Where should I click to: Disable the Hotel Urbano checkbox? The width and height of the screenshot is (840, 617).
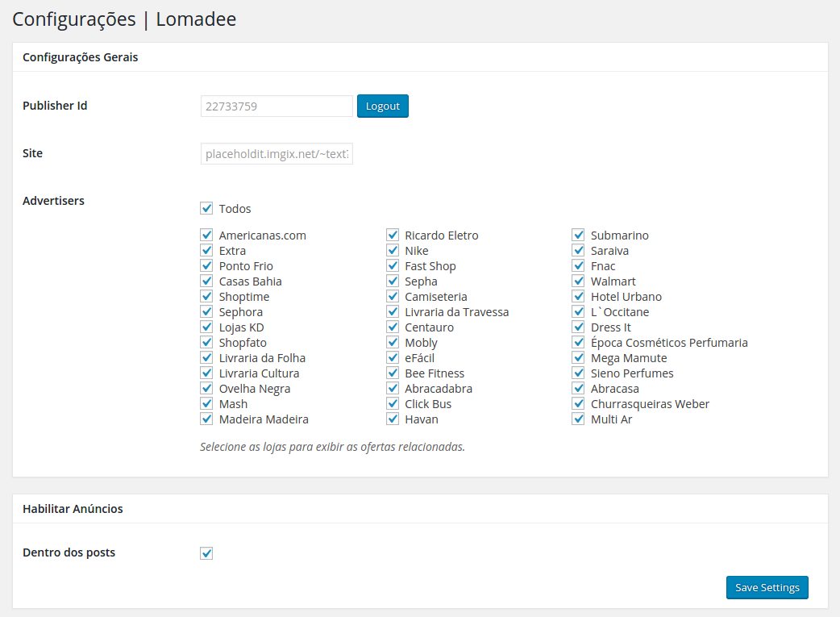pos(578,297)
